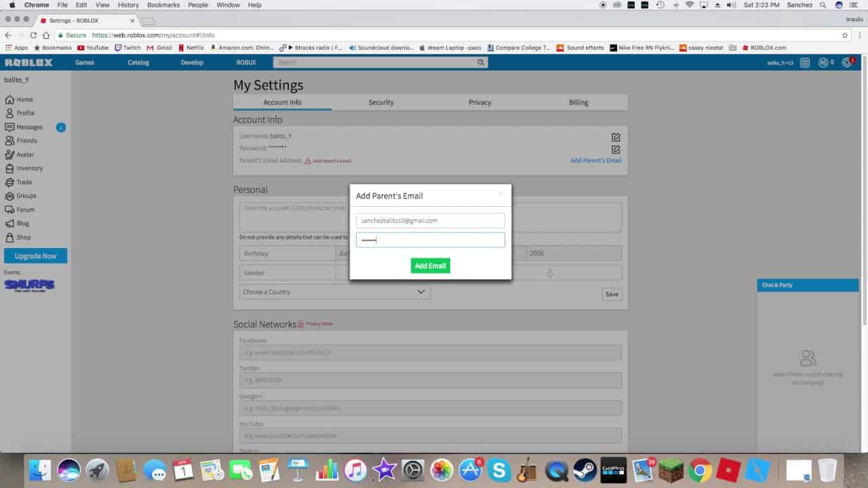Click the Save button in Personal section
Viewport: 868px width, 488px height.
pos(612,294)
